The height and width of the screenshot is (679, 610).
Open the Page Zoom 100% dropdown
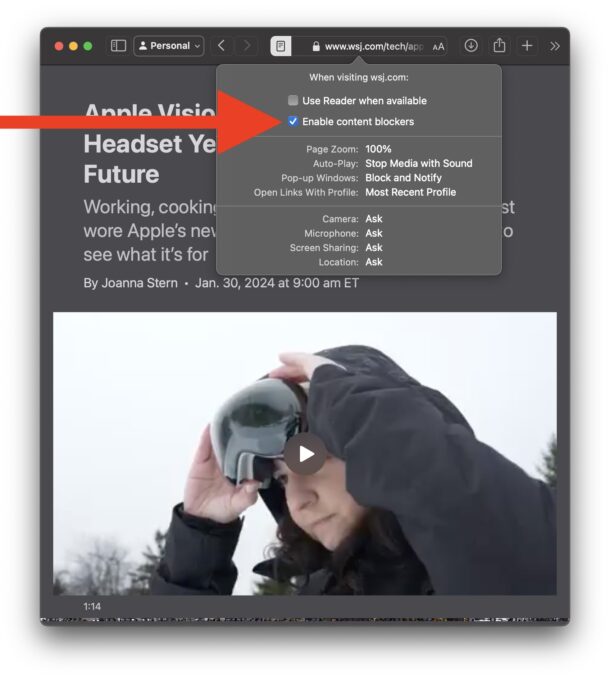pos(378,149)
